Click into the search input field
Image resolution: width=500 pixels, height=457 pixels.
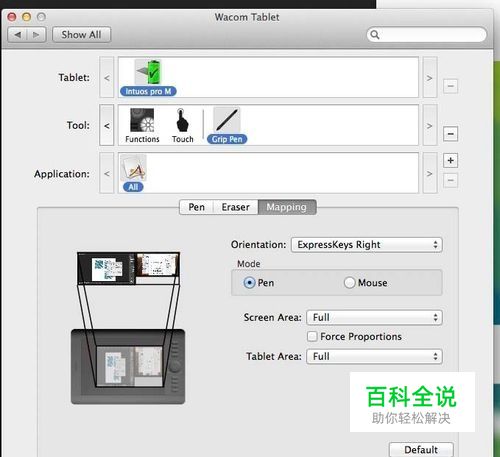coord(427,35)
